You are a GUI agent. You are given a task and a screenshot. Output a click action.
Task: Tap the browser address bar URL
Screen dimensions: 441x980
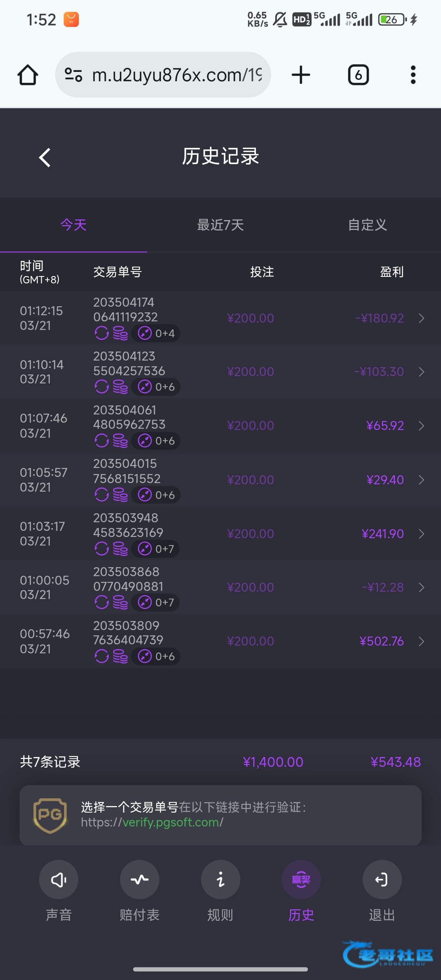pyautogui.click(x=176, y=75)
